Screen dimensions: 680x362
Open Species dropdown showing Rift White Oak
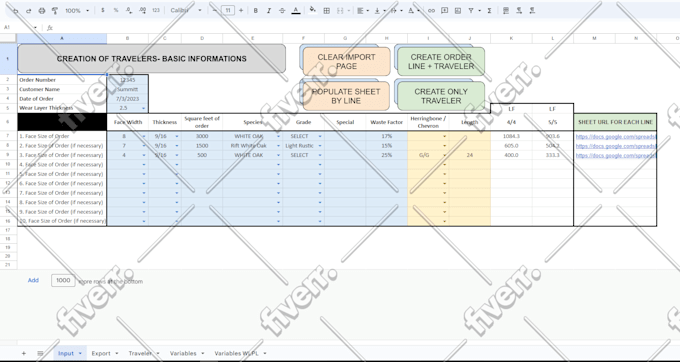click(278, 146)
